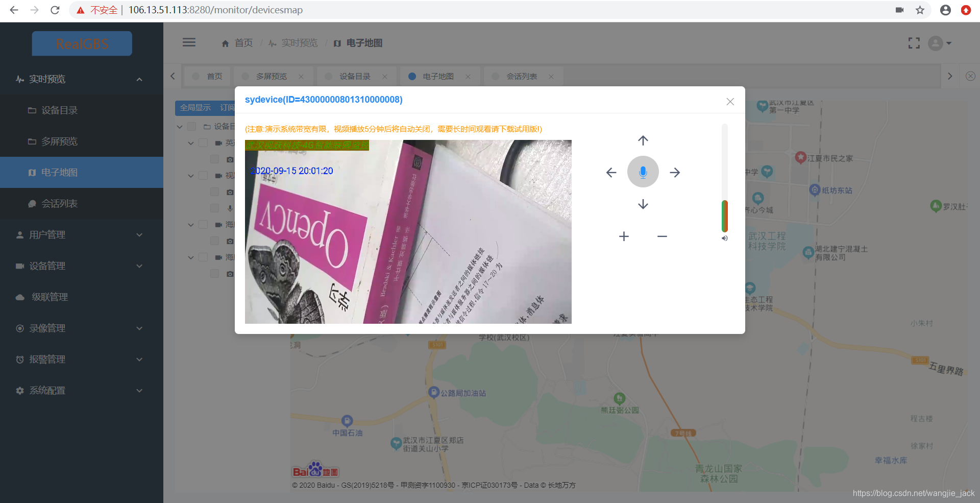980x503 pixels.
Task: Open the user avatar menu
Action: pyautogui.click(x=939, y=43)
